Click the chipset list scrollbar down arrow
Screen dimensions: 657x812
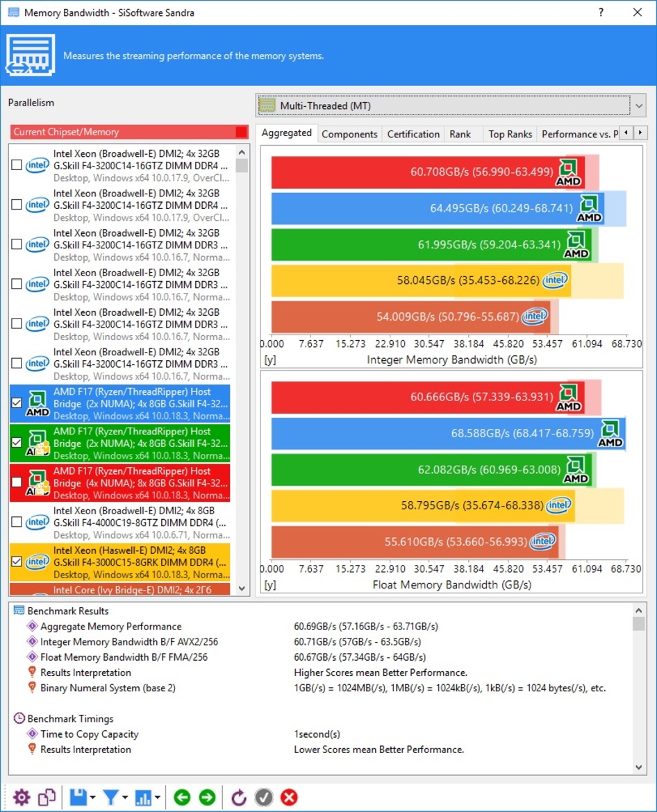(242, 589)
